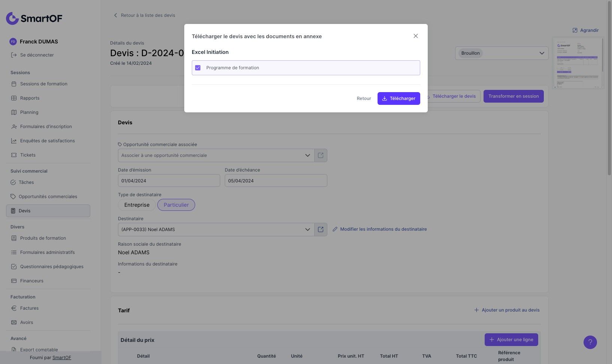Click the Retour button in the dialog
This screenshot has height=364, width=612.
pyautogui.click(x=364, y=98)
